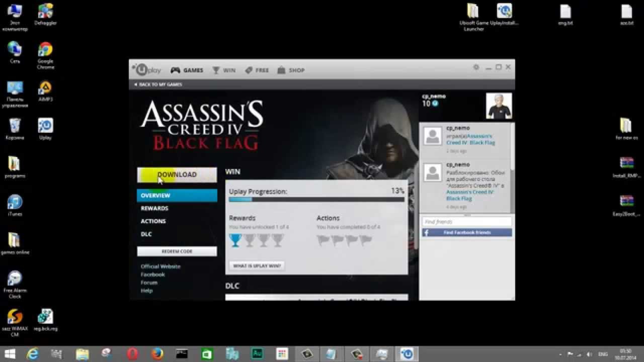Open the FREE tab in Uplay
This screenshot has height=362, width=644.
pos(257,70)
